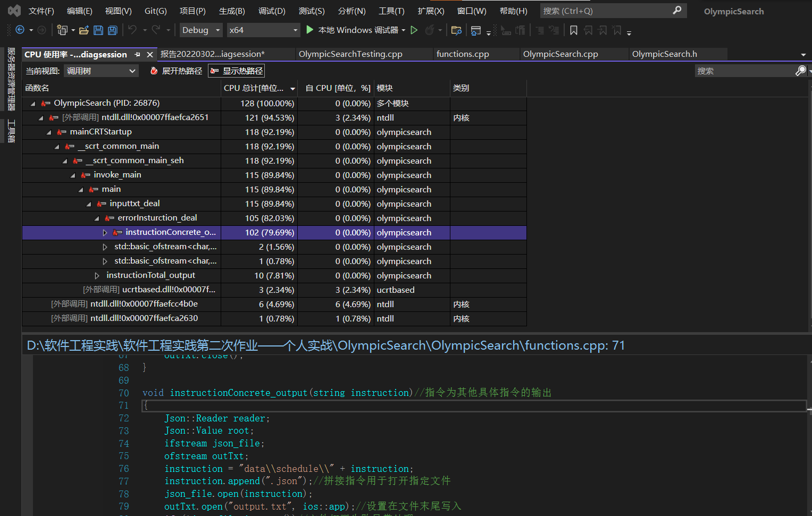The height and width of the screenshot is (516, 812).
Task: Click the single-disk save icon
Action: pos(98,30)
